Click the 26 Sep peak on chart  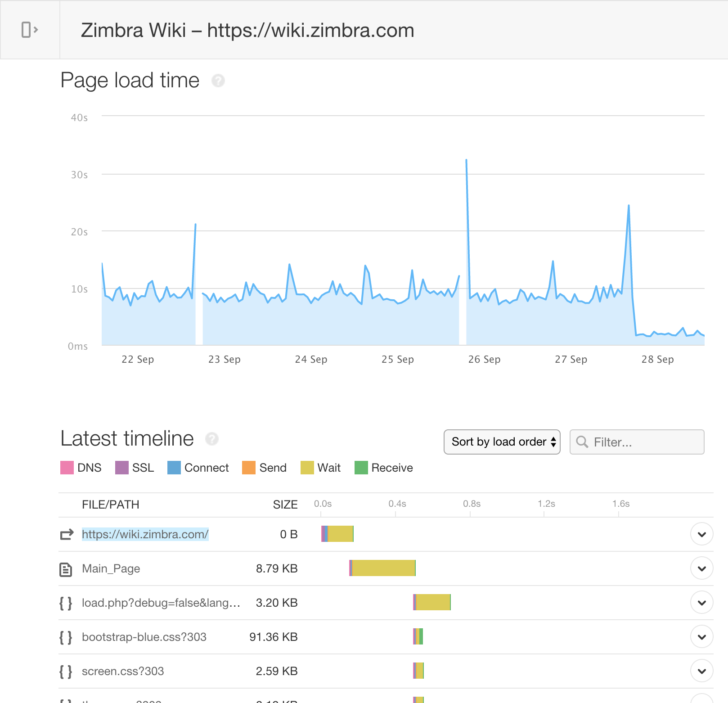coord(466,160)
